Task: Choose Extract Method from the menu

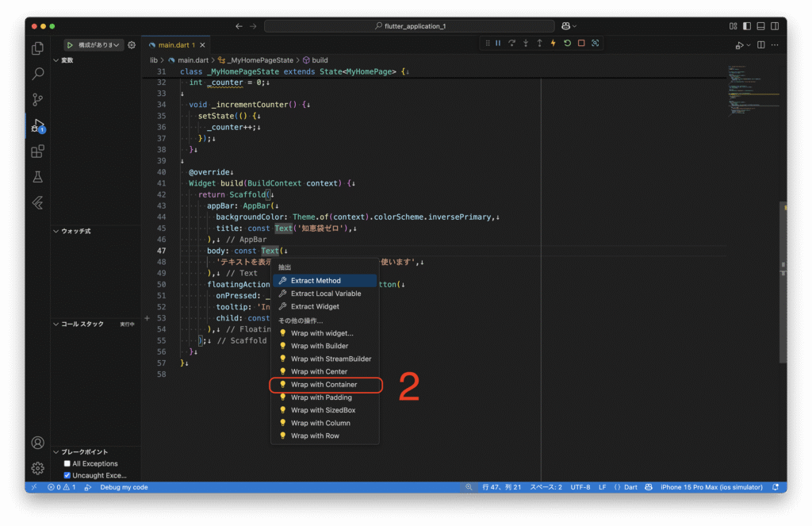Action: pyautogui.click(x=324, y=280)
